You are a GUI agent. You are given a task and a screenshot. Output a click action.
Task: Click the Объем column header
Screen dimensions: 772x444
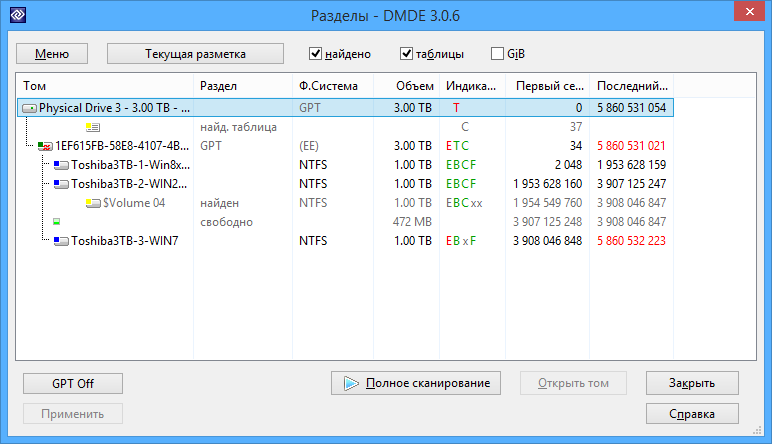(x=406, y=86)
